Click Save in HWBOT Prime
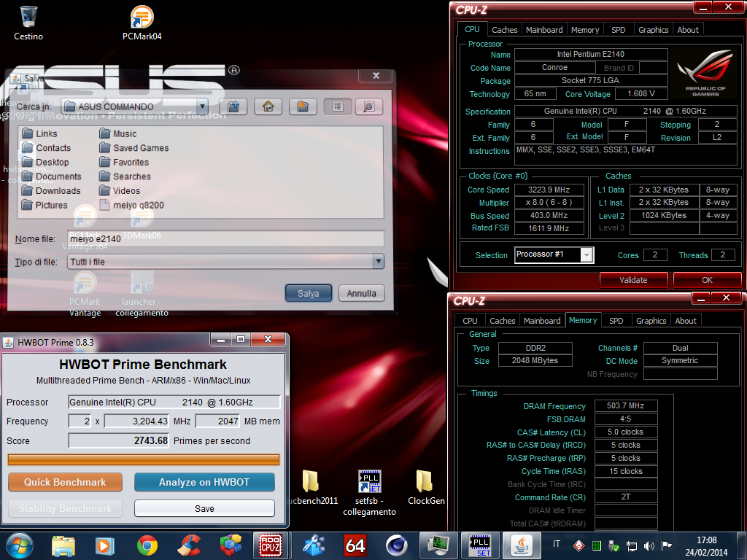 (x=204, y=508)
